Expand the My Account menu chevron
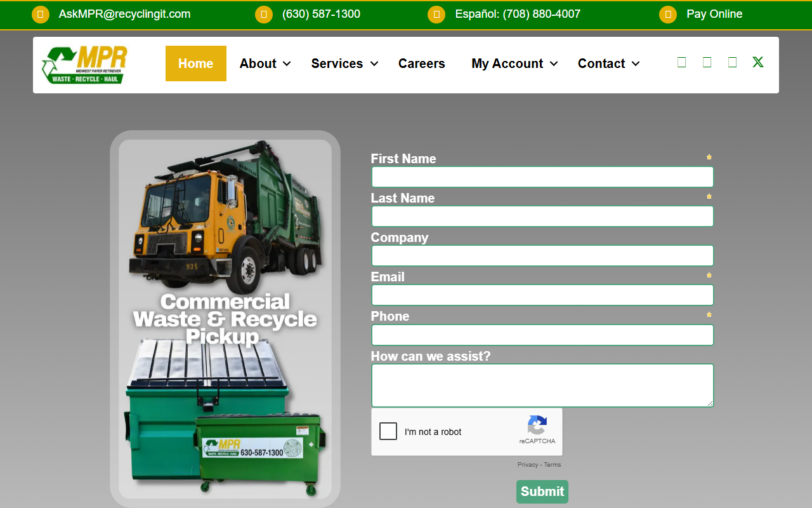The image size is (812, 508). (554, 63)
